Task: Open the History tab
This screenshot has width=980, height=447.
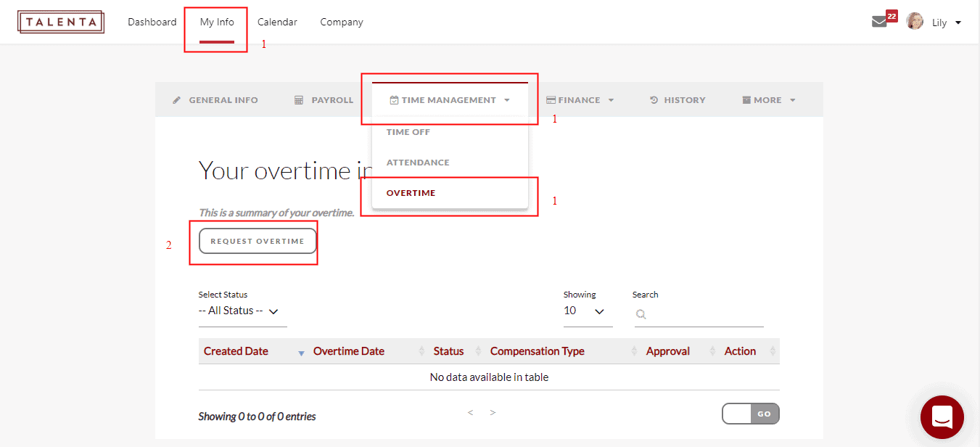Action: [x=677, y=100]
